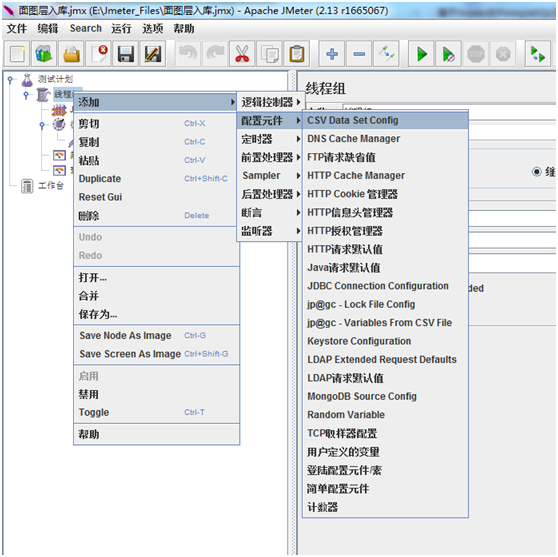Choose CSV Data Set Config
The width and height of the screenshot is (558, 557).
pyautogui.click(x=385, y=120)
